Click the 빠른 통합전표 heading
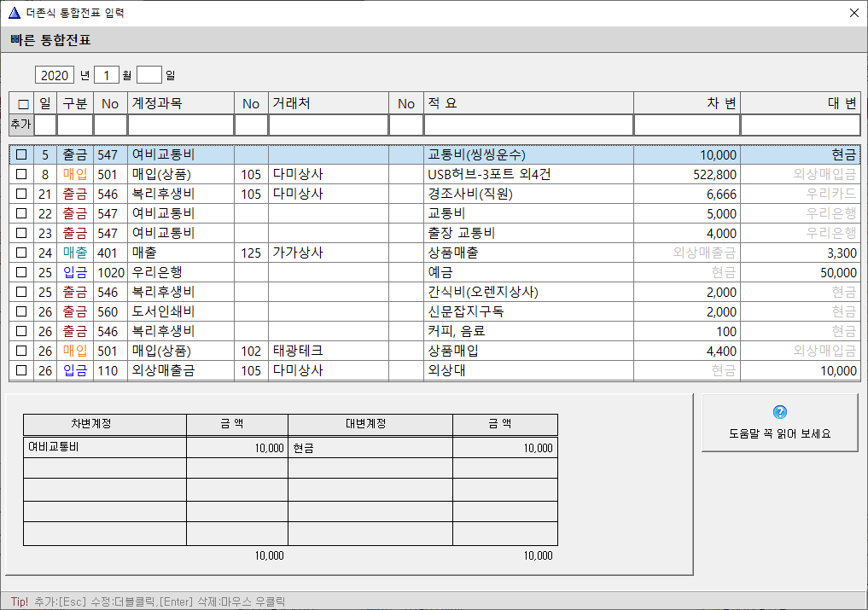The height and width of the screenshot is (610, 868). (50, 40)
